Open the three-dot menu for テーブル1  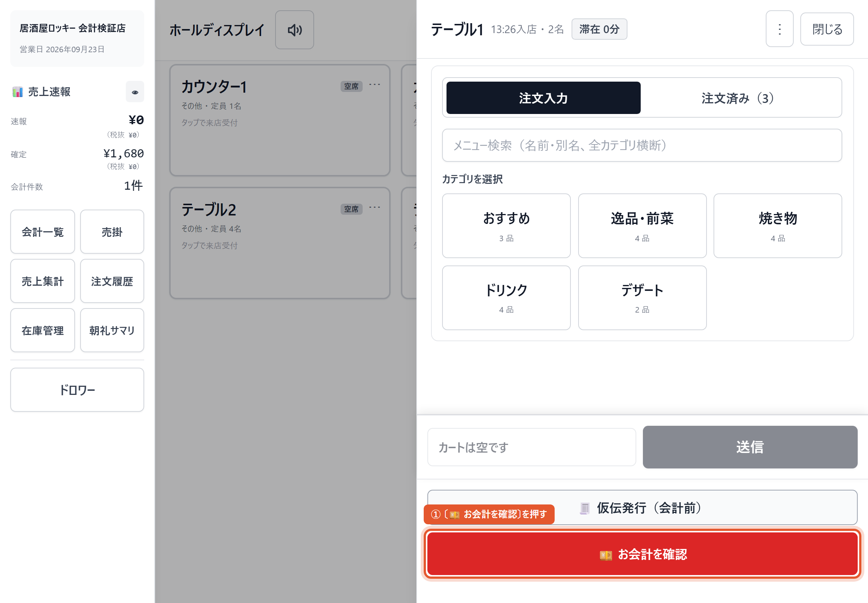tap(779, 29)
